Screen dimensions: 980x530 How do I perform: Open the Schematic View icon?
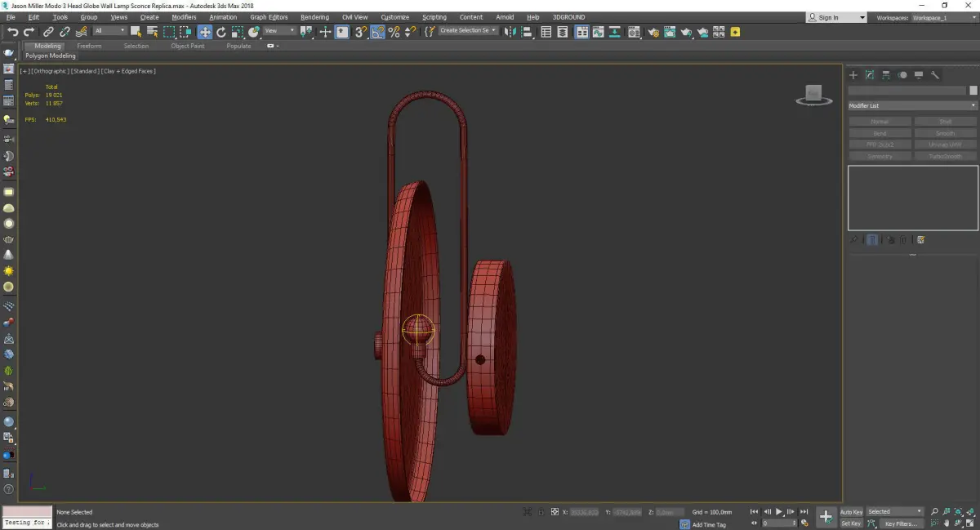coord(613,32)
